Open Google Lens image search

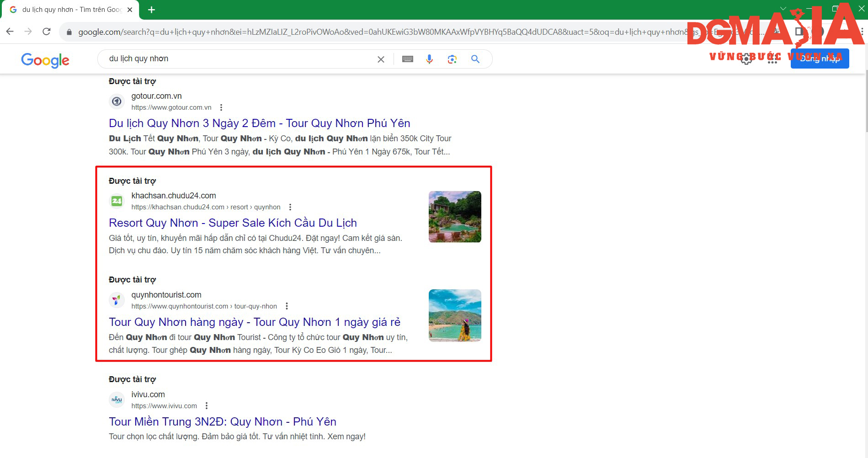(x=452, y=59)
